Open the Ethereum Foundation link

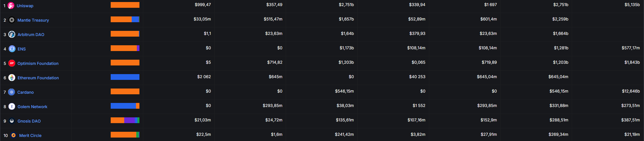click(38, 78)
